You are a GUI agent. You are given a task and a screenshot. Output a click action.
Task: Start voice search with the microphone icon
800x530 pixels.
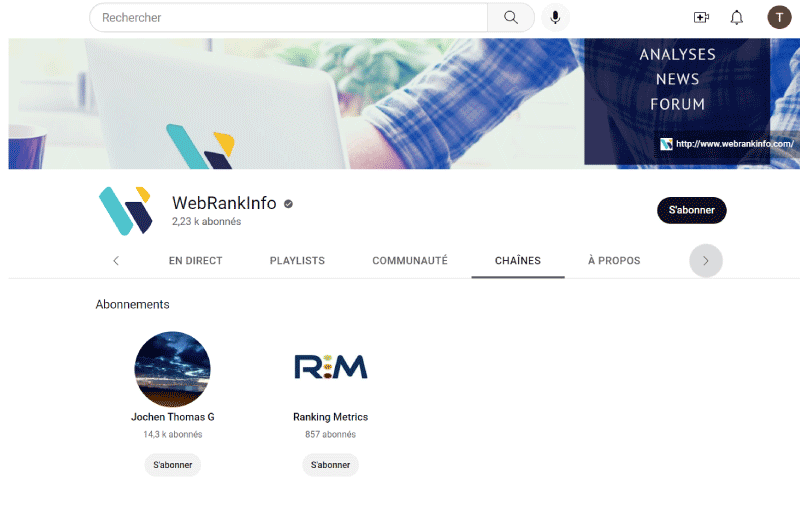tap(555, 18)
